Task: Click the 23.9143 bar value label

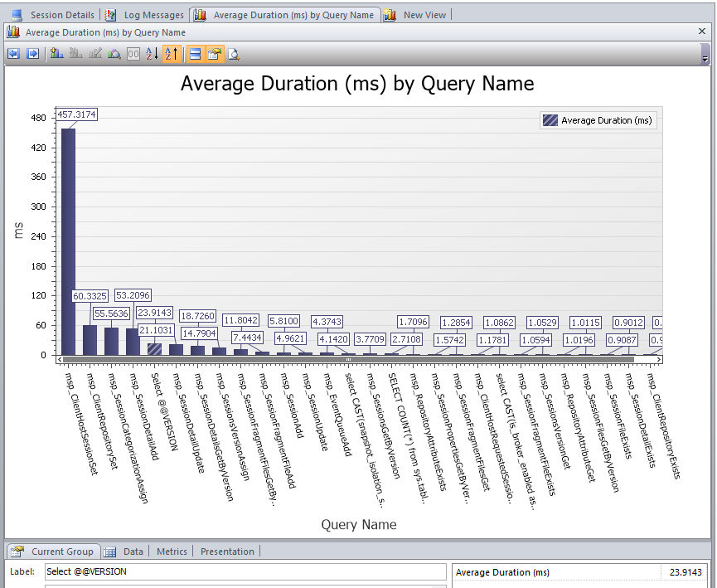Action: pos(154,313)
